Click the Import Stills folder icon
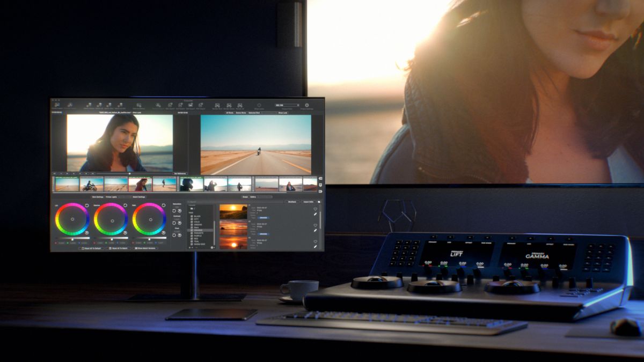This screenshot has width=644, height=362. 319,201
